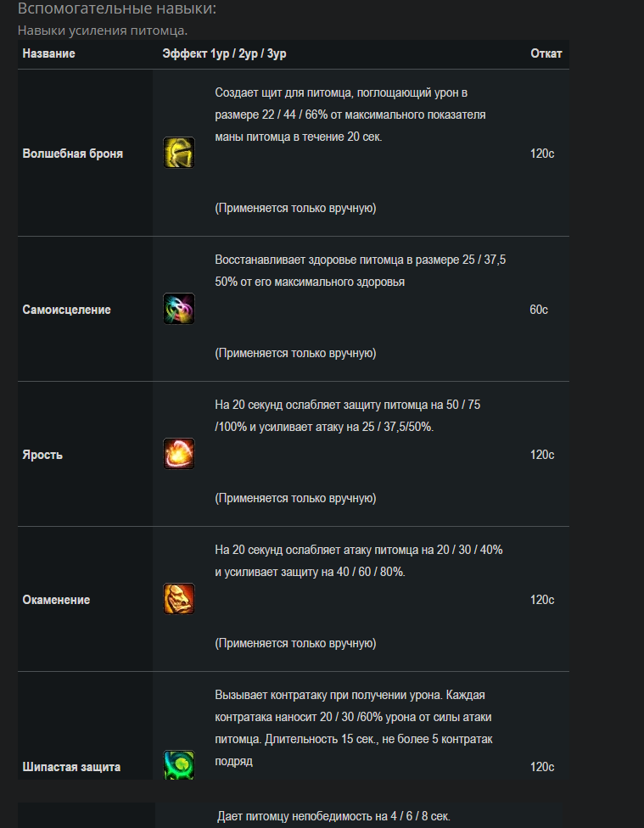644x828 pixels.
Task: Select the Шипастая защита skill name
Action: (71, 767)
